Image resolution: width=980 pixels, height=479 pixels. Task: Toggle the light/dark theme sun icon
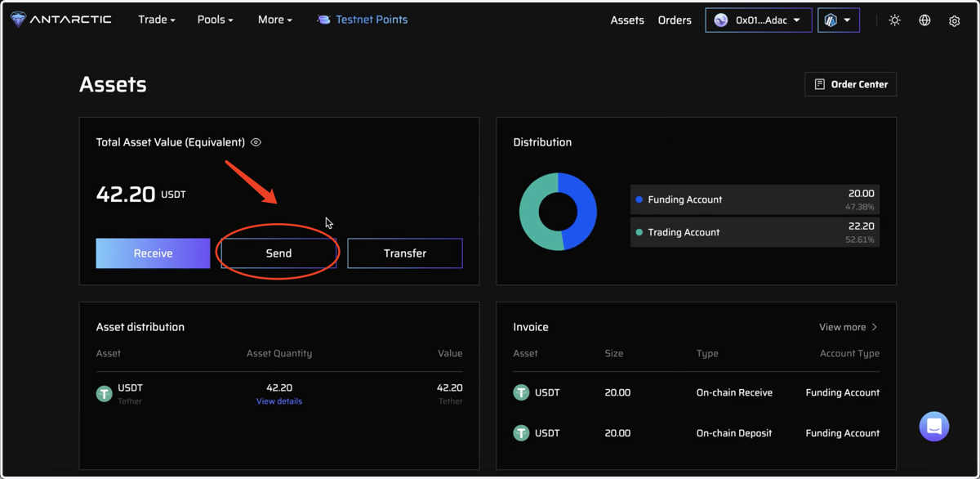click(x=895, y=20)
